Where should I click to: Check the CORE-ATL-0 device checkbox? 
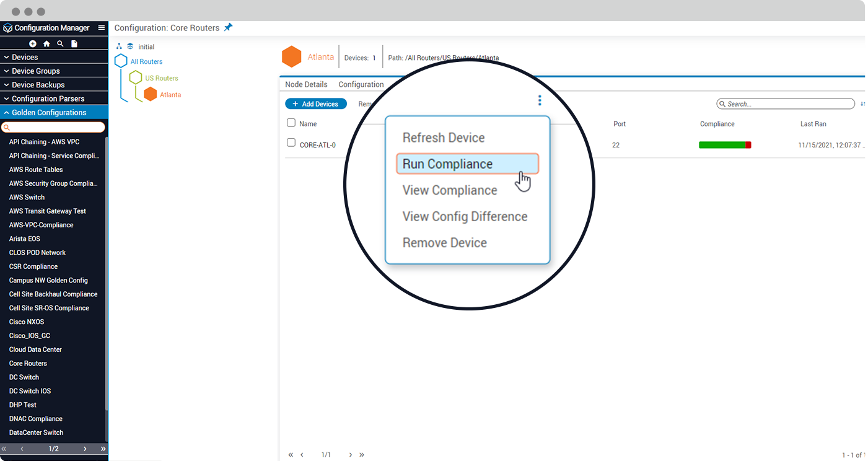pyautogui.click(x=291, y=143)
